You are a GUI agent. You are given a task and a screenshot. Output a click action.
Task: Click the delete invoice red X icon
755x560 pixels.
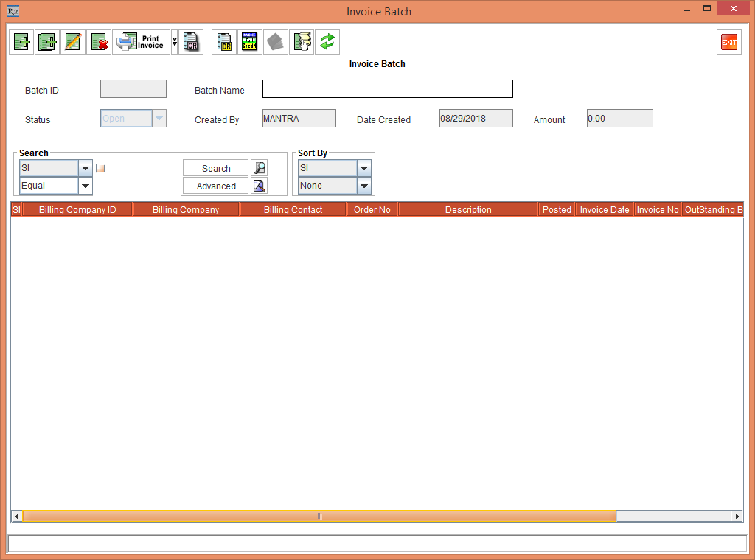pos(99,42)
